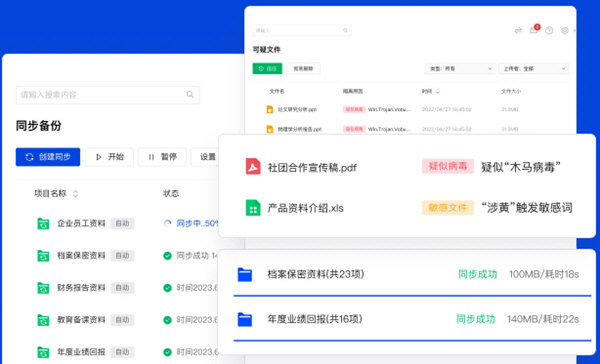
Task: Click 同步成功 status beside 100MB/耗时18s
Action: (x=478, y=274)
